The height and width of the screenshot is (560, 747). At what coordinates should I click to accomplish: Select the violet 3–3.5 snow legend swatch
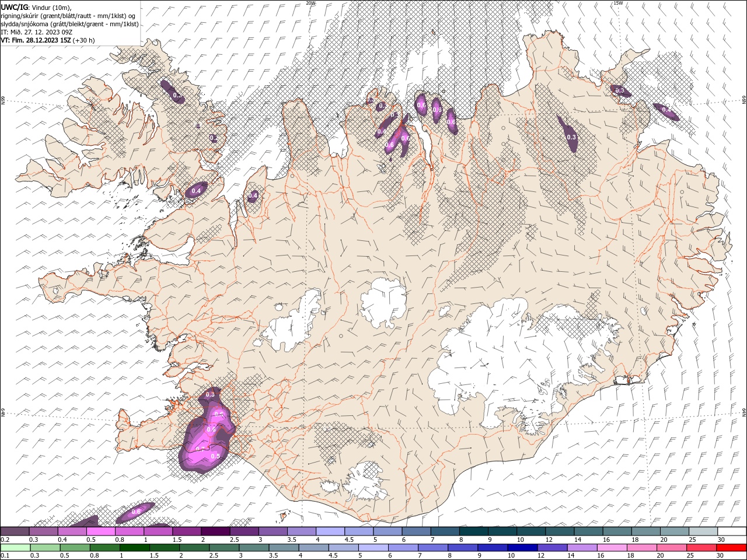click(x=273, y=531)
